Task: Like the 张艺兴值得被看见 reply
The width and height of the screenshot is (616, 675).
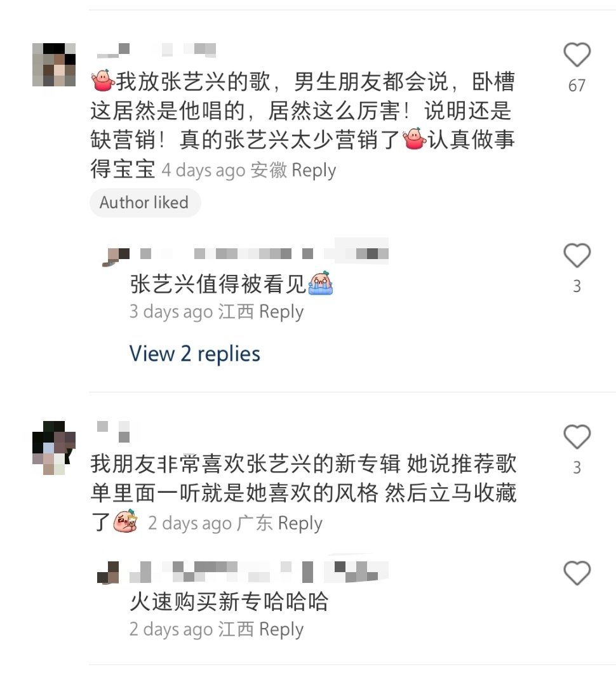Action: [x=577, y=255]
